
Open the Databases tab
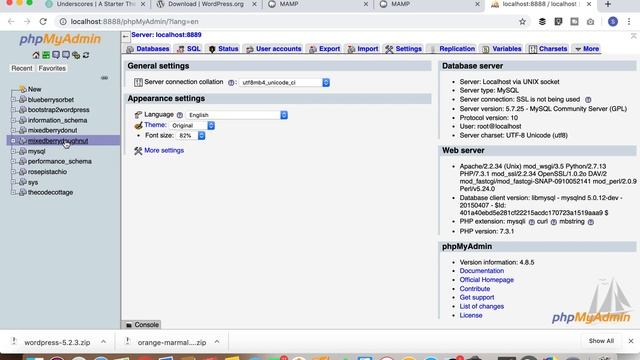[x=148, y=49]
